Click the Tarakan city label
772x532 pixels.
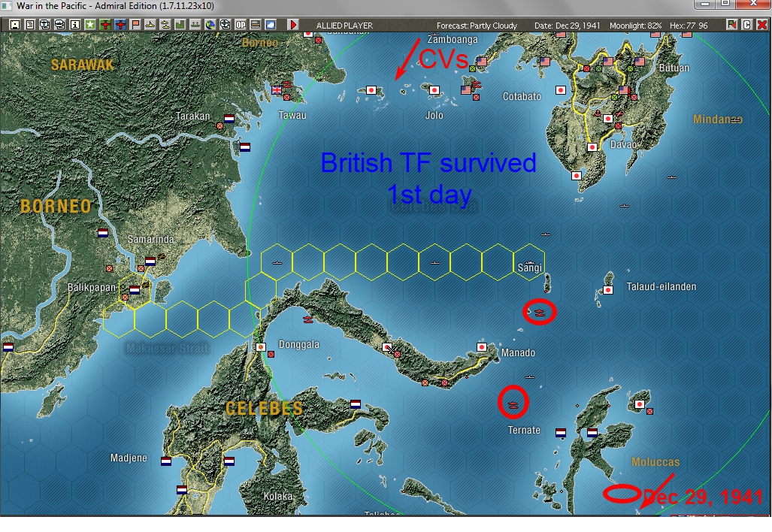pos(192,116)
